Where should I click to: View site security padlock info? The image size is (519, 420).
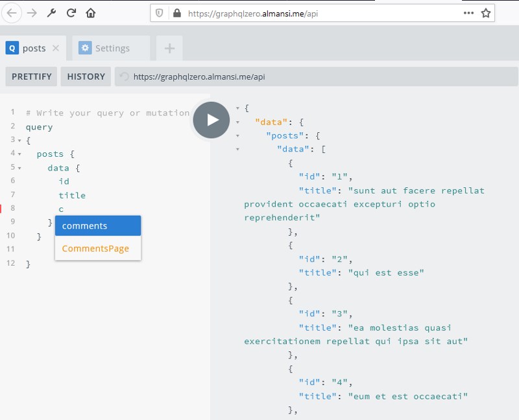[176, 13]
